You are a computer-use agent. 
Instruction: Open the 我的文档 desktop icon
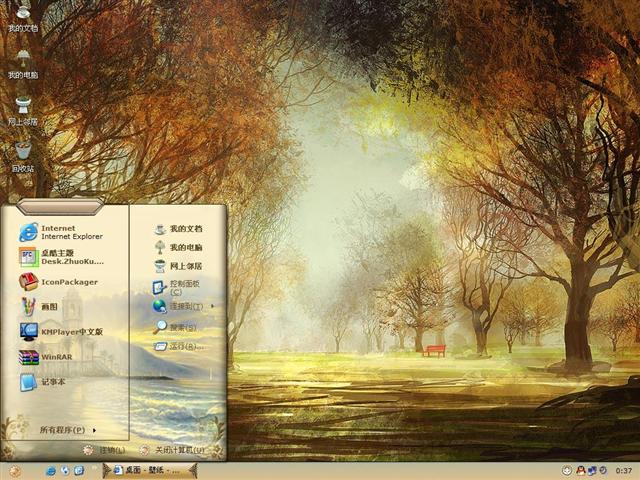pyautogui.click(x=23, y=17)
